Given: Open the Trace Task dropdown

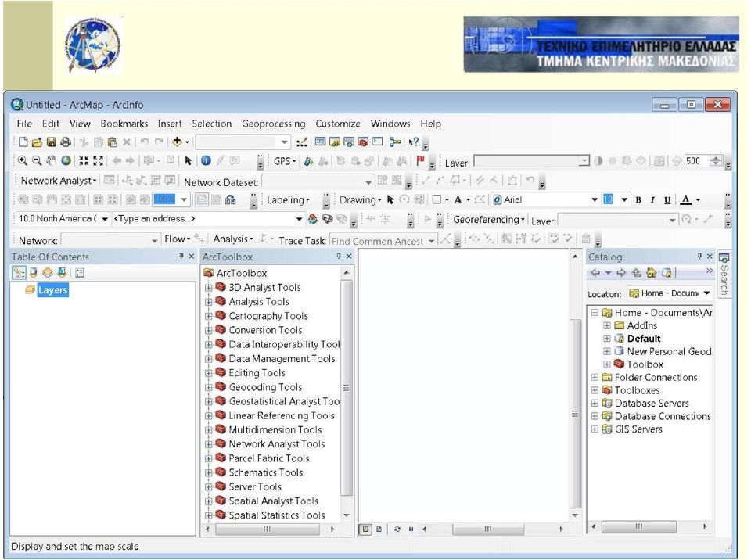Looking at the screenshot, I should click(431, 241).
